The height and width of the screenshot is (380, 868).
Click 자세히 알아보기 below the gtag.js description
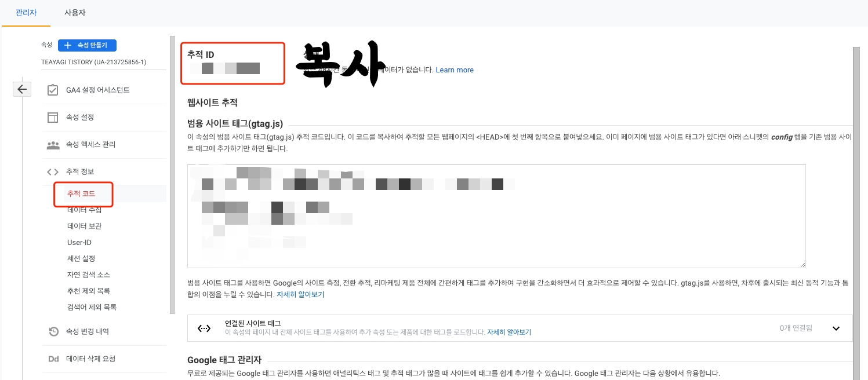[x=300, y=294]
